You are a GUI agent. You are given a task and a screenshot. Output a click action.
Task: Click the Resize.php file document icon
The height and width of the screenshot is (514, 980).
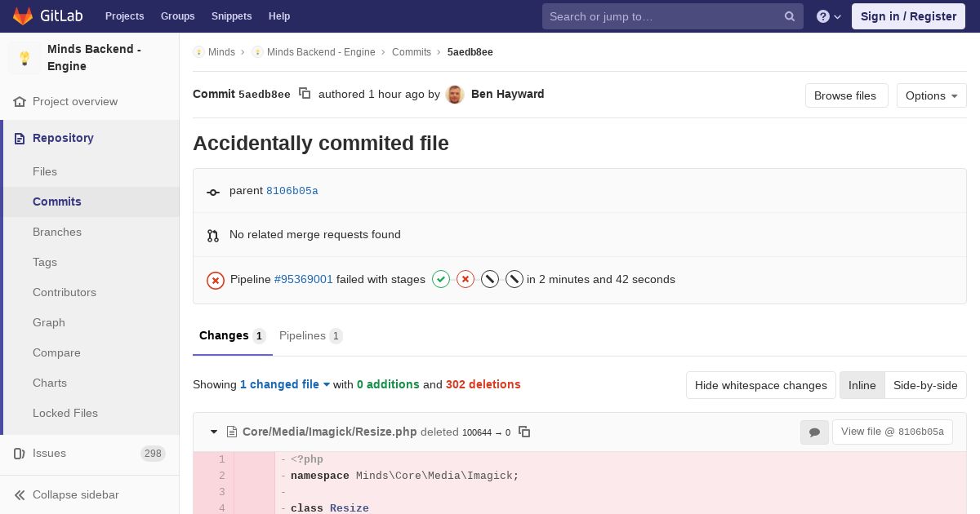click(232, 432)
